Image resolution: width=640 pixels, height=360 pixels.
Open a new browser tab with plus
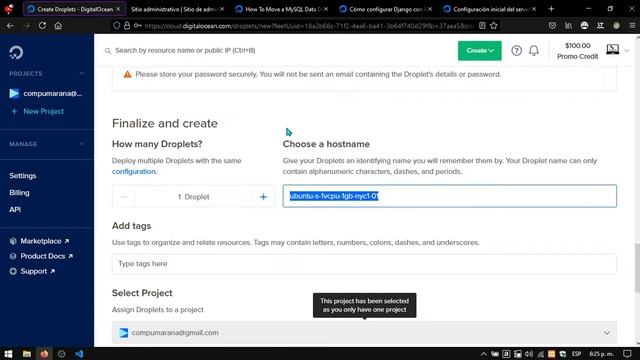tap(551, 9)
